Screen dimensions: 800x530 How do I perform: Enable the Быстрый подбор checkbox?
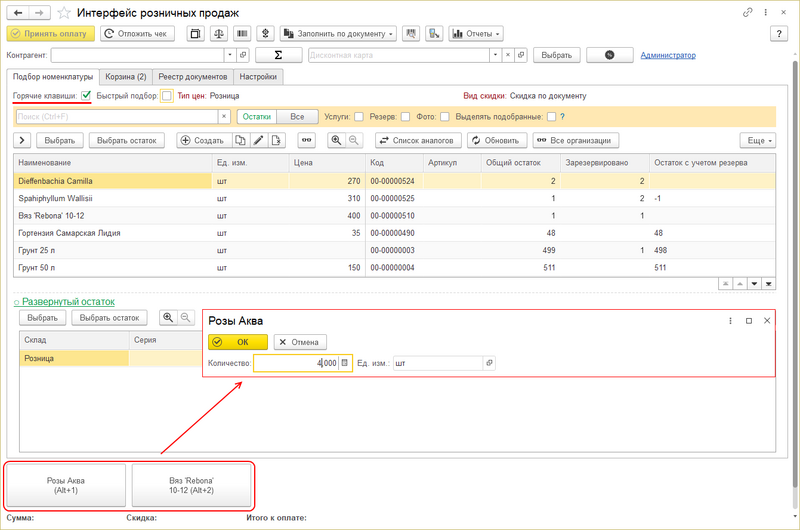[x=167, y=96]
